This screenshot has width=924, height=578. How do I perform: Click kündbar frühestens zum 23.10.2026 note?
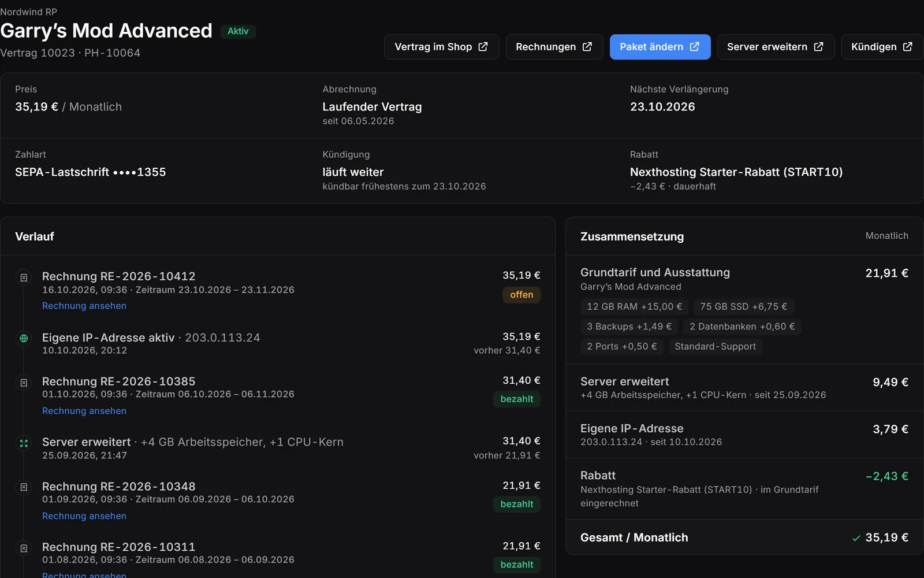click(x=404, y=186)
